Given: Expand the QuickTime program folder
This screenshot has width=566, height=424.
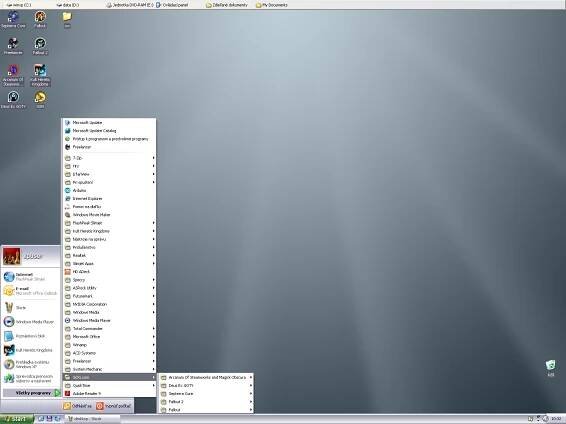Looking at the screenshot, I should (x=110, y=385).
